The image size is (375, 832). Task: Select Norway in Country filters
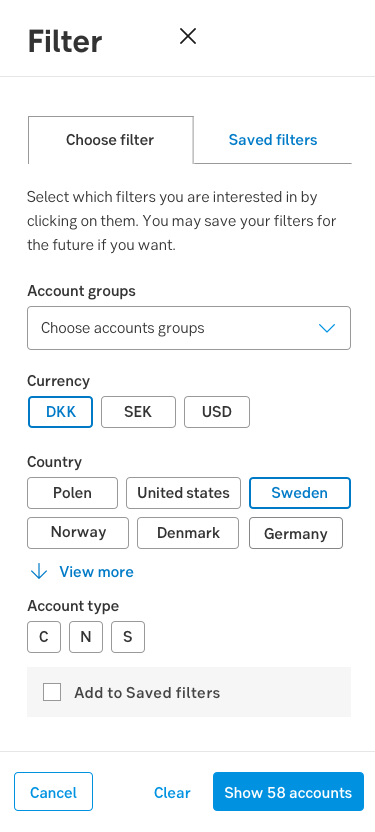(78, 533)
